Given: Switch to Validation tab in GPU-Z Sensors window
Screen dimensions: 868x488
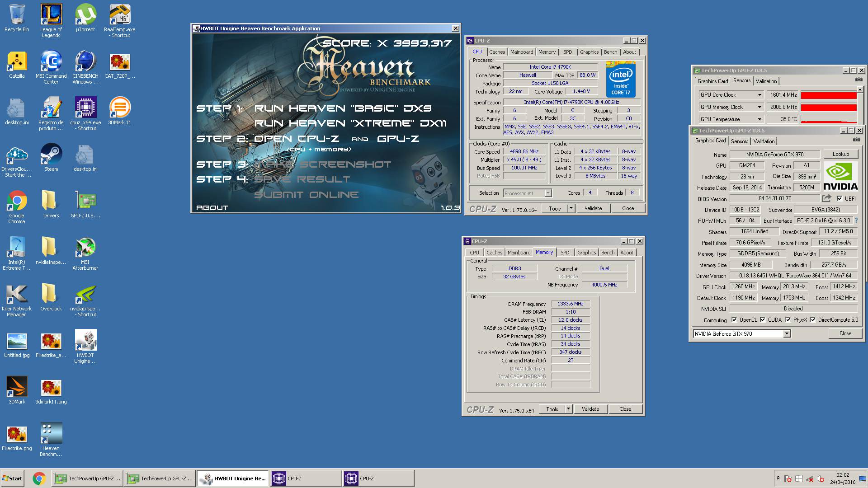Looking at the screenshot, I should point(766,81).
